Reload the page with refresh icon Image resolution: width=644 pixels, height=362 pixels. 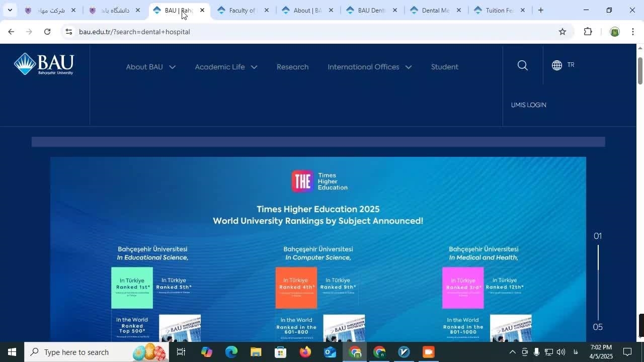click(x=47, y=32)
